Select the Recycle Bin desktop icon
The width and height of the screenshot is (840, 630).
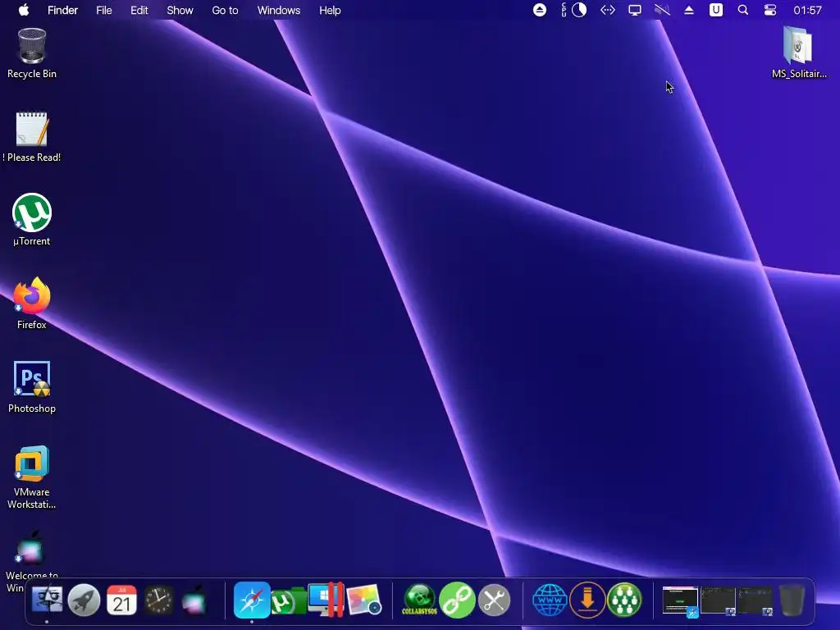[32, 53]
